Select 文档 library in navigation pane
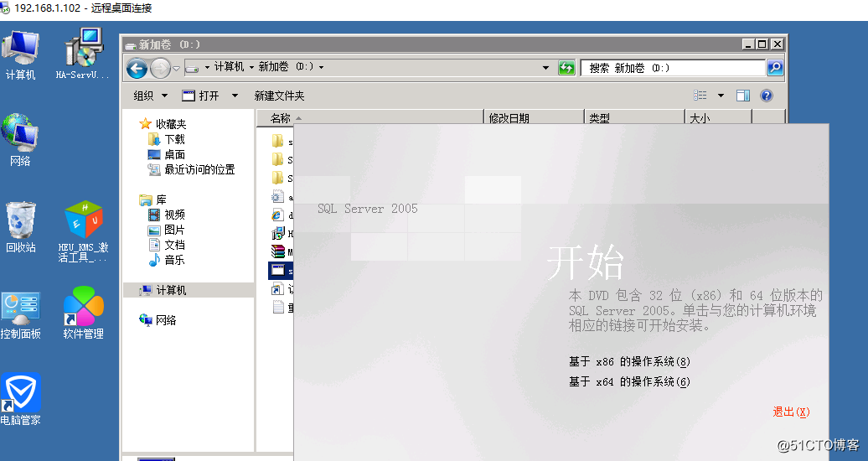 point(167,245)
